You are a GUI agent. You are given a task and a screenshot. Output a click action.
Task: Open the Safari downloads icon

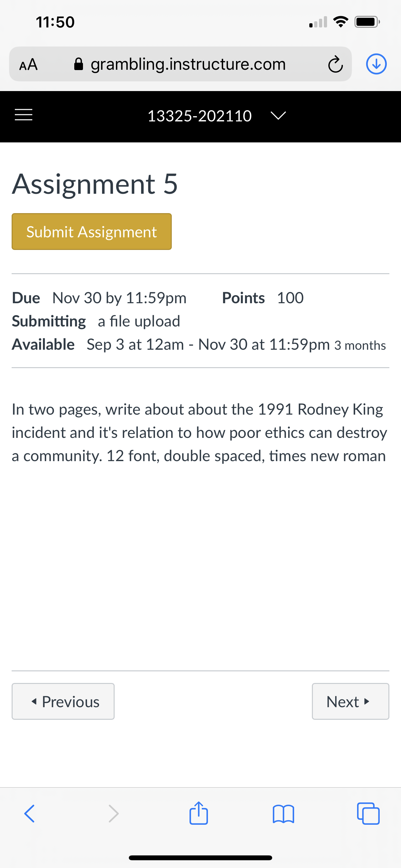point(376,64)
